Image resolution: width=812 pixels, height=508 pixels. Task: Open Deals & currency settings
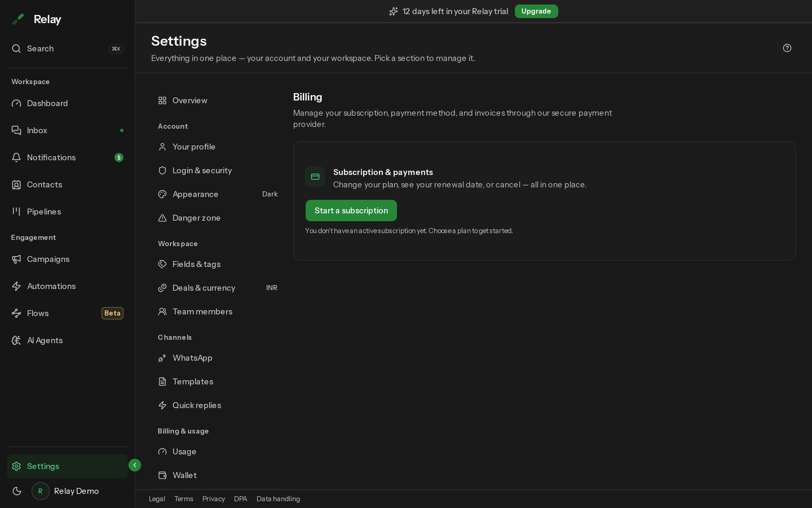click(x=218, y=288)
